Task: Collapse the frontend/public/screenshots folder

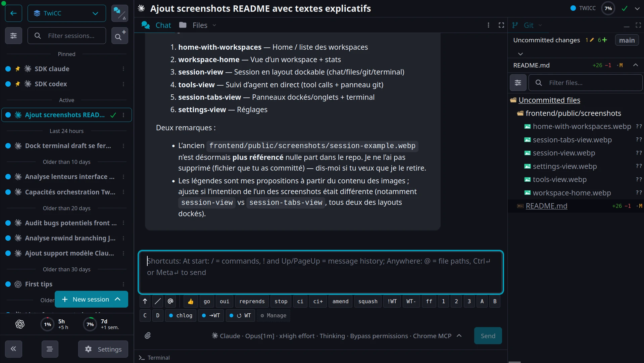Action: pos(573,113)
